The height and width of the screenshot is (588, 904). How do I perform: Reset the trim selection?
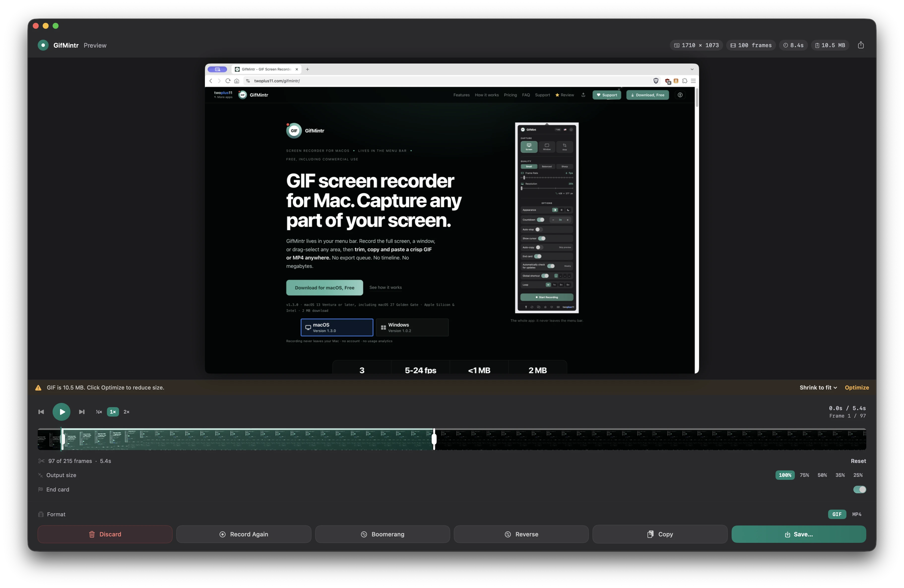point(858,461)
